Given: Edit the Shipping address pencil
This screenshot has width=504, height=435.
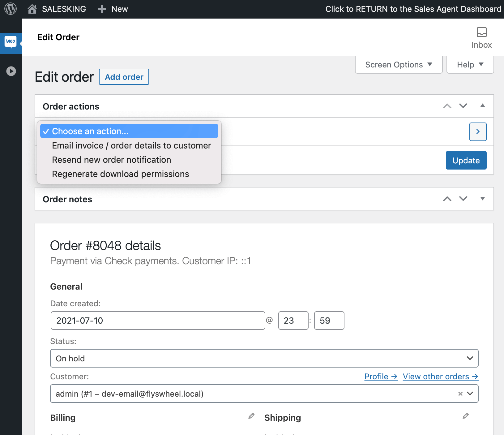Looking at the screenshot, I should pyautogui.click(x=466, y=416).
